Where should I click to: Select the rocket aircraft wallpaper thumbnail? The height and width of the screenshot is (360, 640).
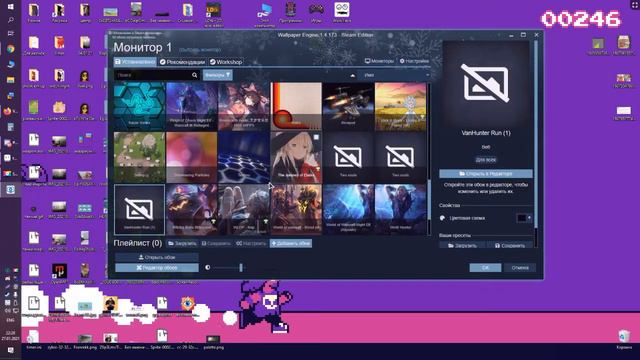tap(348, 106)
